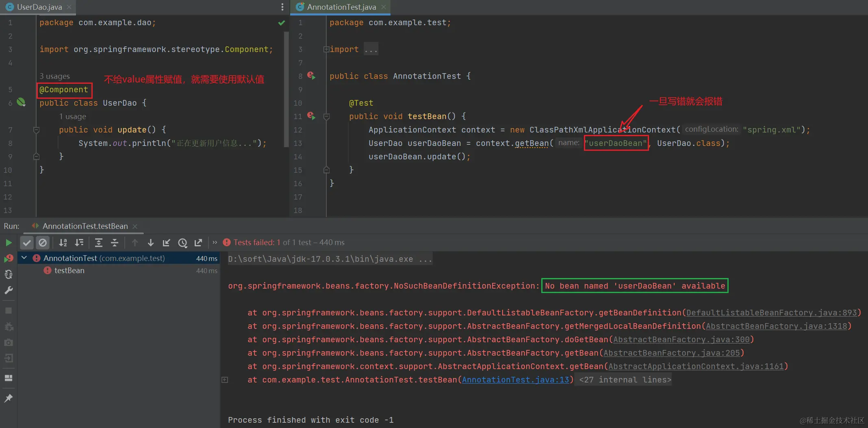Switch to AnnotationTest.java editor tab

click(341, 7)
